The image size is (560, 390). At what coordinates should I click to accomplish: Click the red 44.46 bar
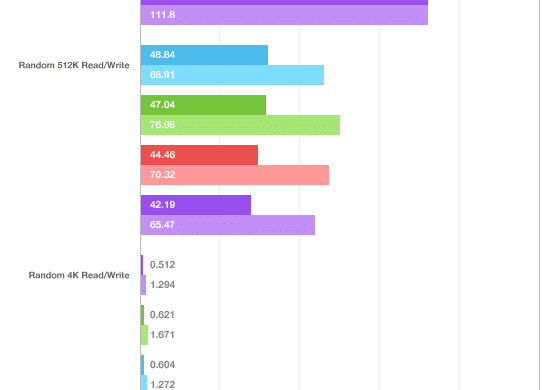coord(199,155)
